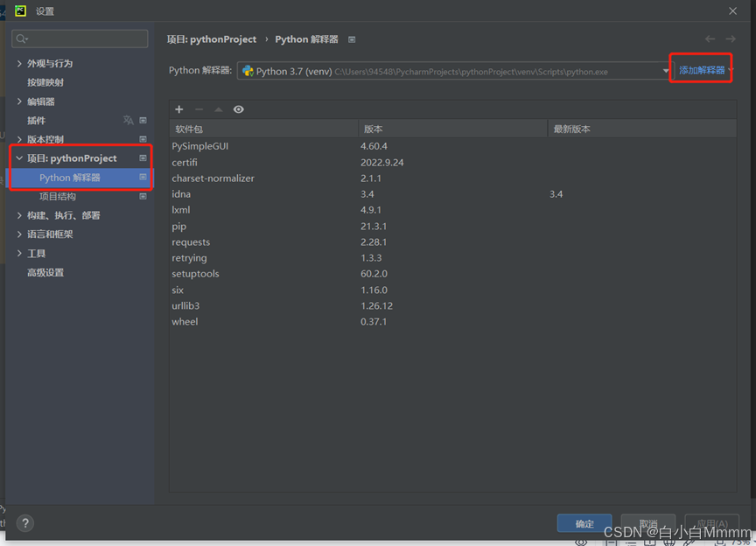
Task: Expand the 构建、执行、部署 section
Action: coord(19,215)
